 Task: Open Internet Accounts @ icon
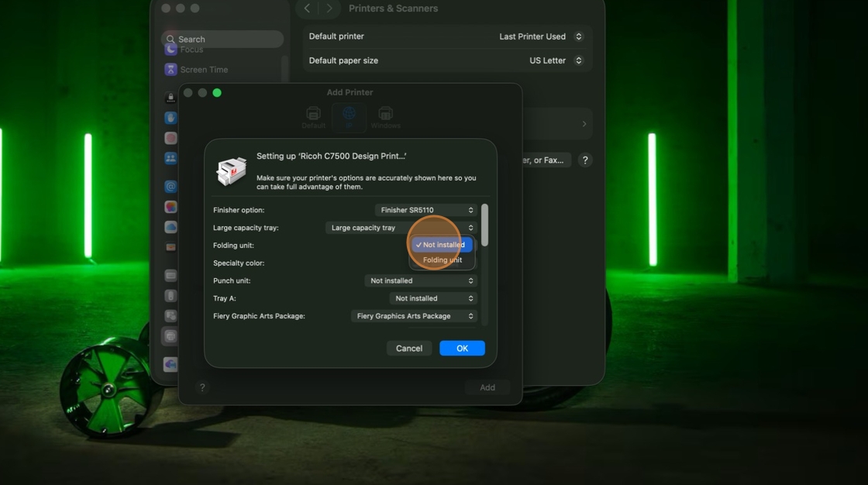[170, 187]
